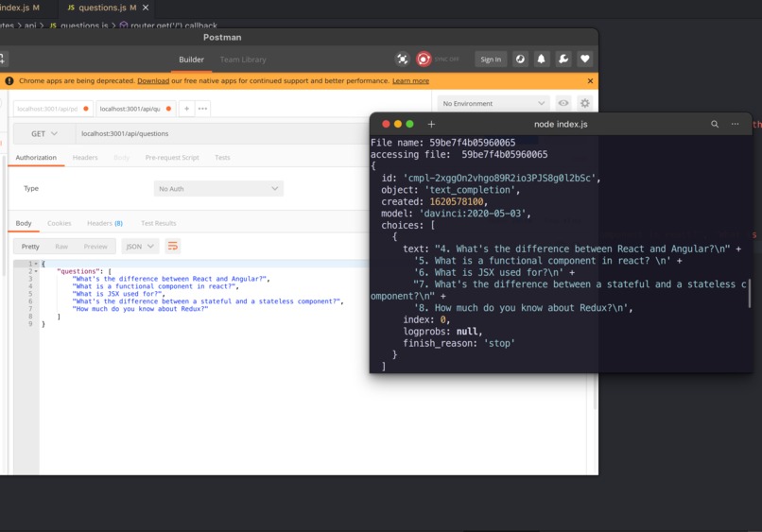Collapse the questions array at line 2
The image size is (762, 532).
[x=37, y=271]
